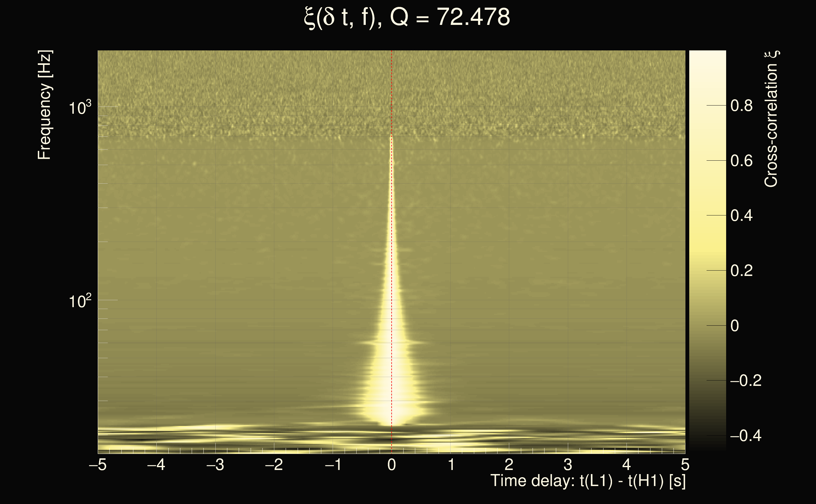Click the dark bottom of the colorbar
This screenshot has width=816, height=504.
tap(707, 447)
